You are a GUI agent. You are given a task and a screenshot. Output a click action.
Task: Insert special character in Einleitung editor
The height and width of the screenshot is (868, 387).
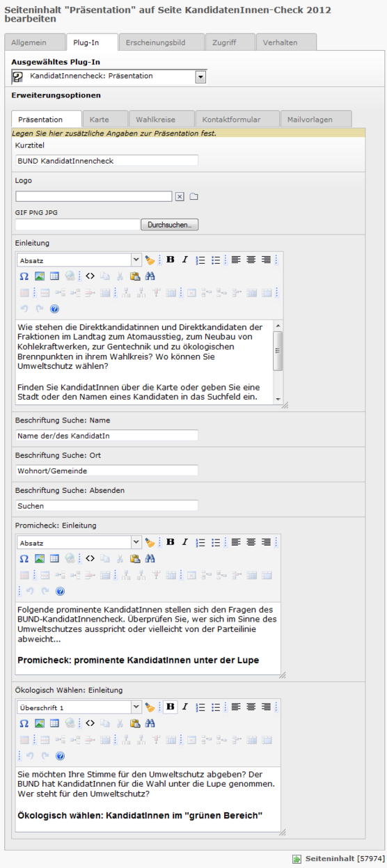click(24, 276)
